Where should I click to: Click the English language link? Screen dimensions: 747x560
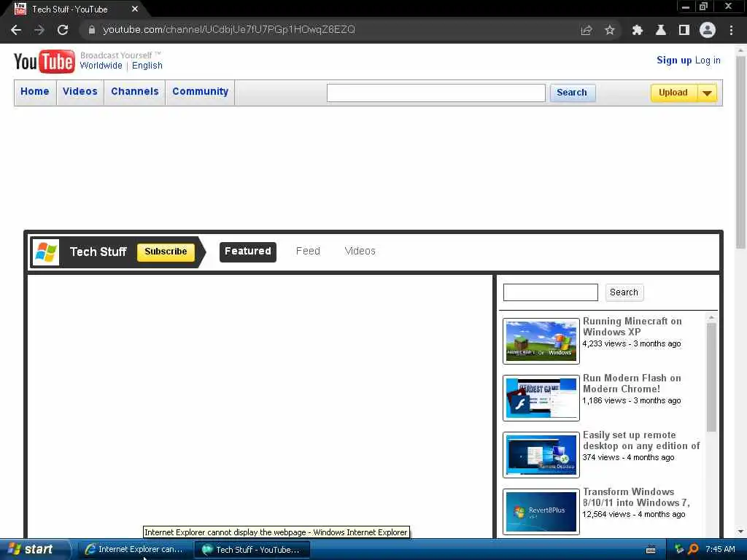pyautogui.click(x=147, y=66)
